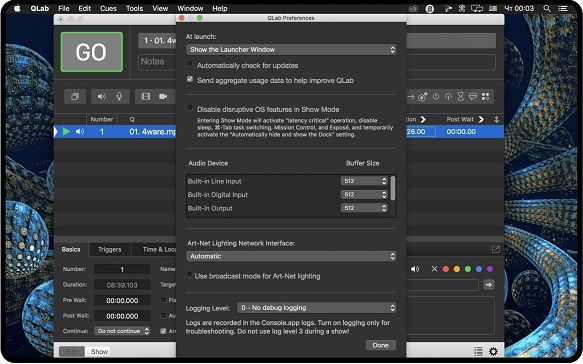Click inspector speaker icon beside color dots
Screen dimensions: 583x364
pos(415,269)
